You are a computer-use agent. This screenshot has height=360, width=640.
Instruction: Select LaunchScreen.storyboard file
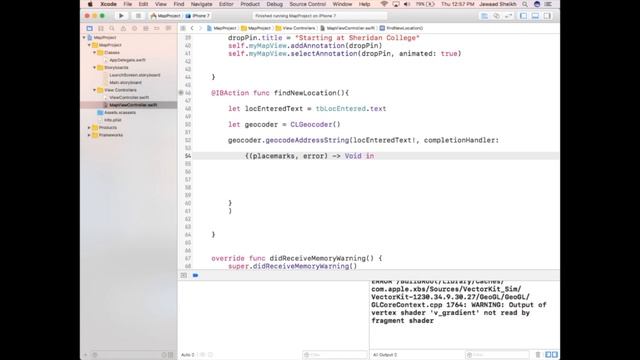point(135,75)
